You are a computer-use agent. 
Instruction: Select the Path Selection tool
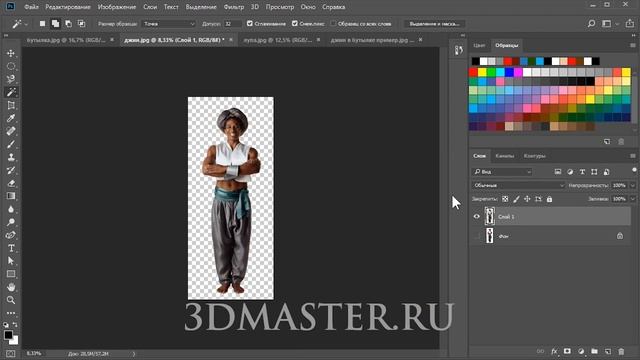click(11, 261)
